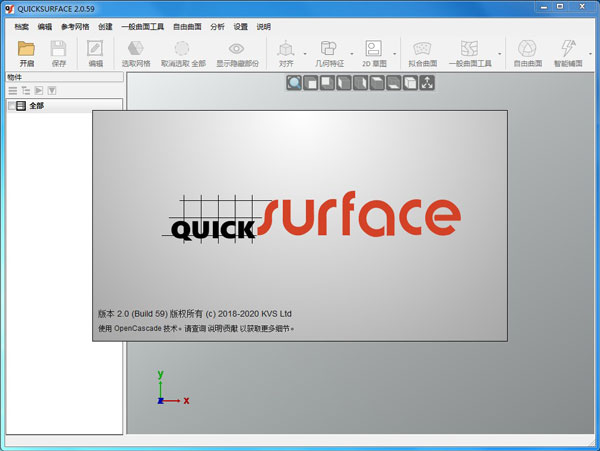
Task: Open the 一般曲面工具 menu bar item
Action: pyautogui.click(x=143, y=26)
